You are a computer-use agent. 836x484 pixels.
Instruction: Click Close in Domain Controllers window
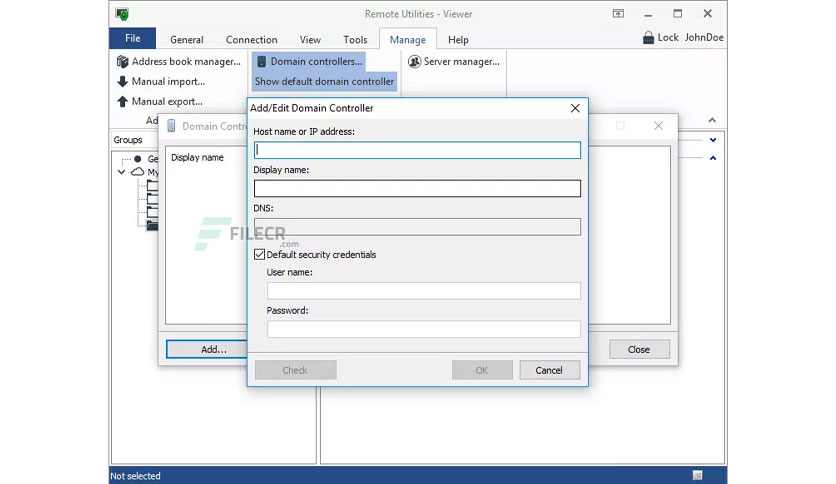point(639,349)
